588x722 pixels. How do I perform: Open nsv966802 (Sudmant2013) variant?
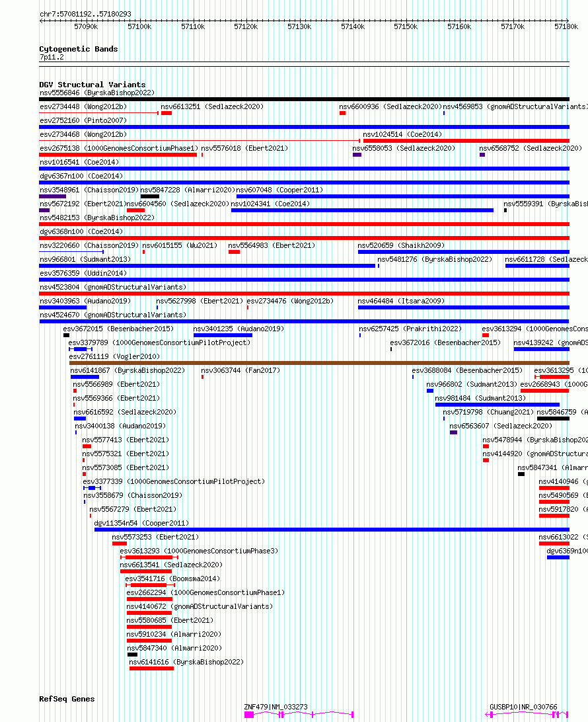click(472, 384)
